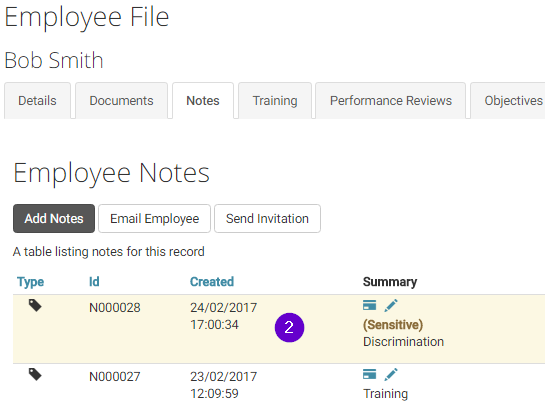This screenshot has height=412, width=545.
Task: Sort notes by Created column header
Action: [x=212, y=282]
